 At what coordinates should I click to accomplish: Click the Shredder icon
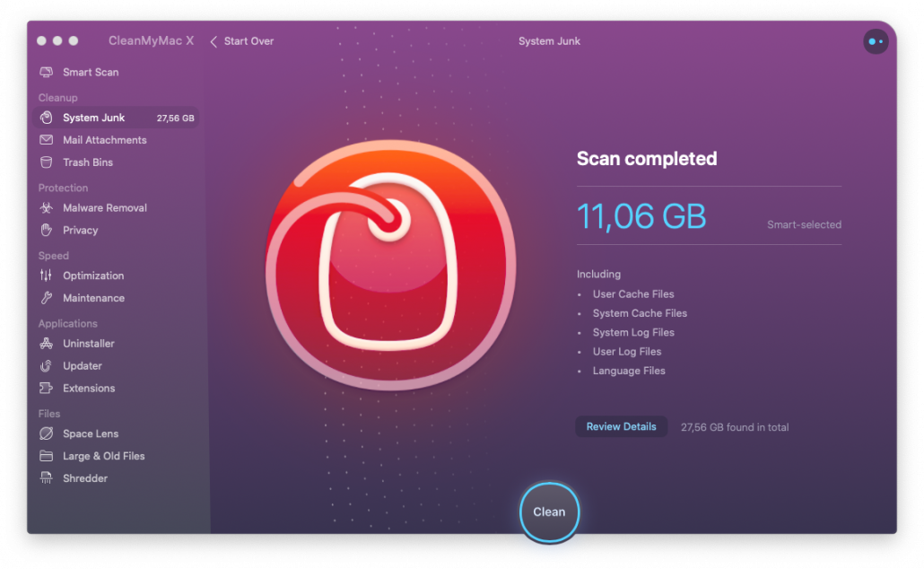click(x=46, y=478)
